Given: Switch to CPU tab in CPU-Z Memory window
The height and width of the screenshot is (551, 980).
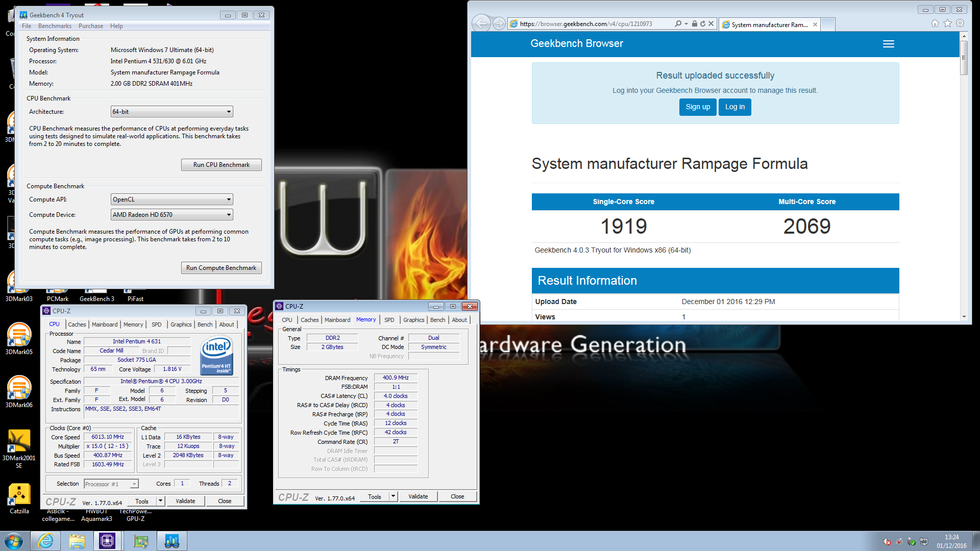Looking at the screenshot, I should pos(287,320).
